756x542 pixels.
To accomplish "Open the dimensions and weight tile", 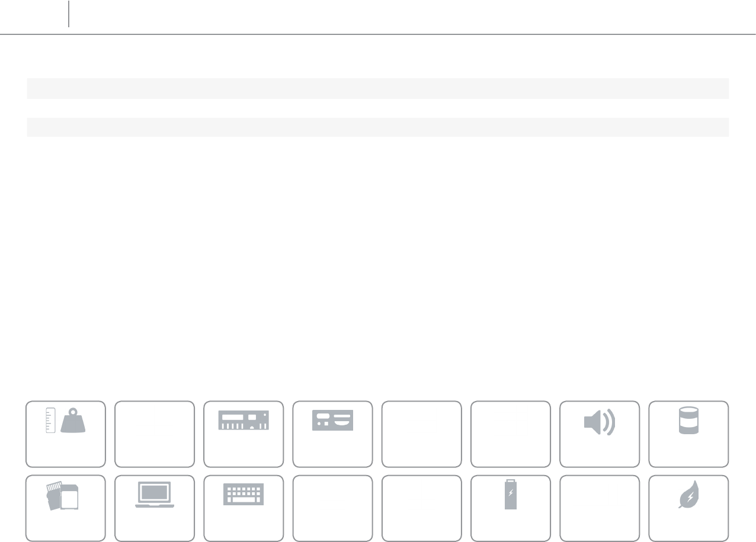I will click(66, 434).
